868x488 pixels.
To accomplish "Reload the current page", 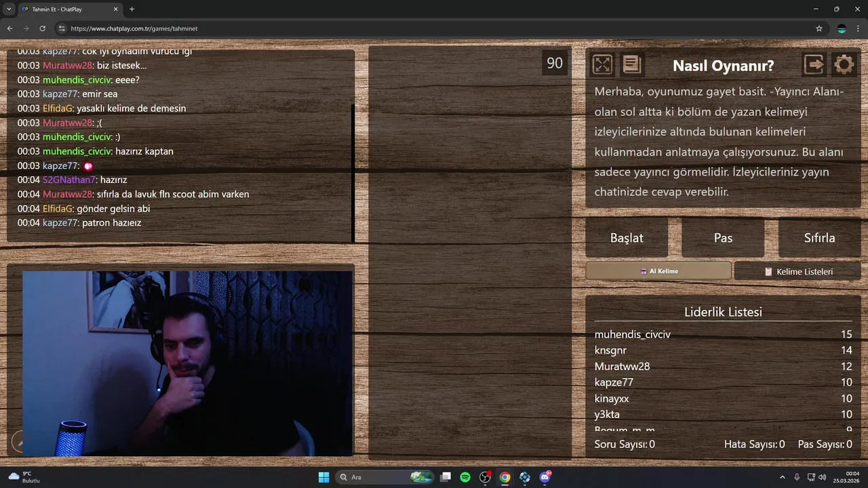I will tap(42, 28).
